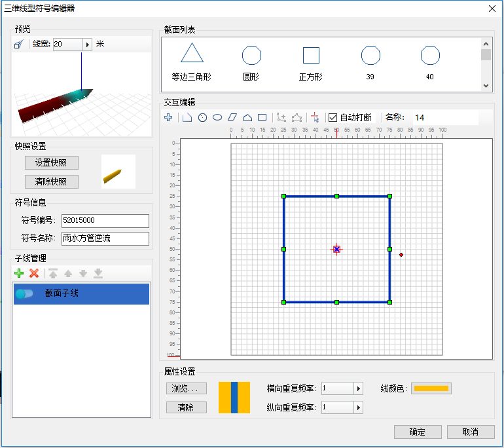Click the yellow-blue texture preview
This screenshot has width=504, height=448.
(x=234, y=398)
